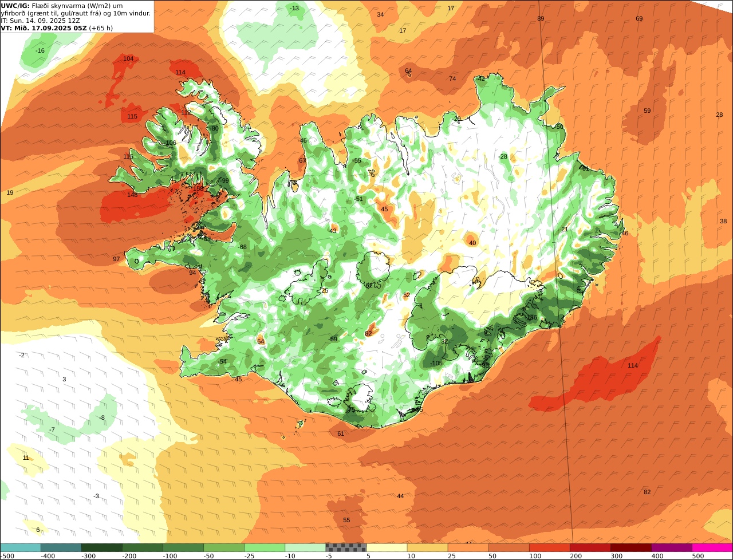
Task: Click the 54 value in southwest Iceland
Action: tap(261, 342)
